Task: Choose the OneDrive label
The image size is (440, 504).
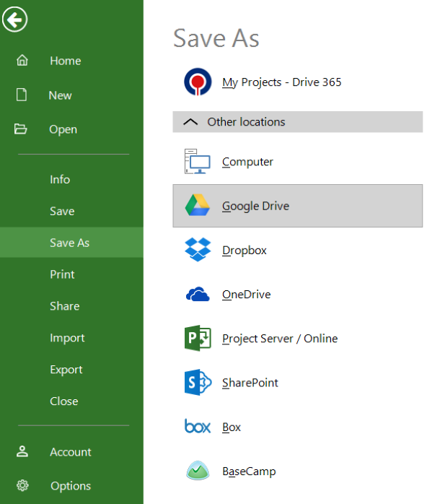Action: pyautogui.click(x=247, y=295)
